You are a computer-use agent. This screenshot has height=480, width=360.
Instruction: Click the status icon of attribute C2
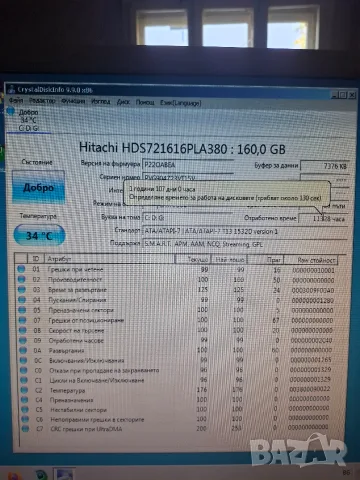point(25,390)
